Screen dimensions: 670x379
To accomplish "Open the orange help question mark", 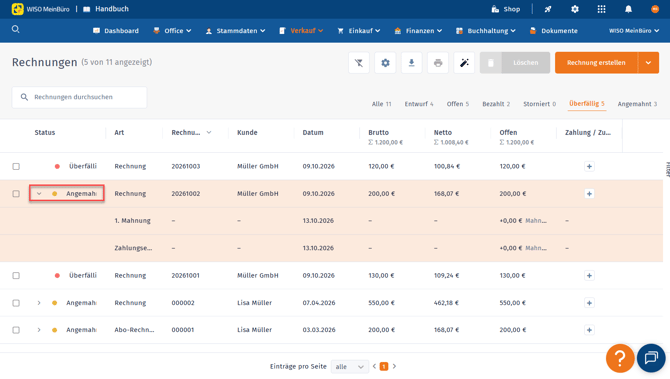I will (x=620, y=358).
